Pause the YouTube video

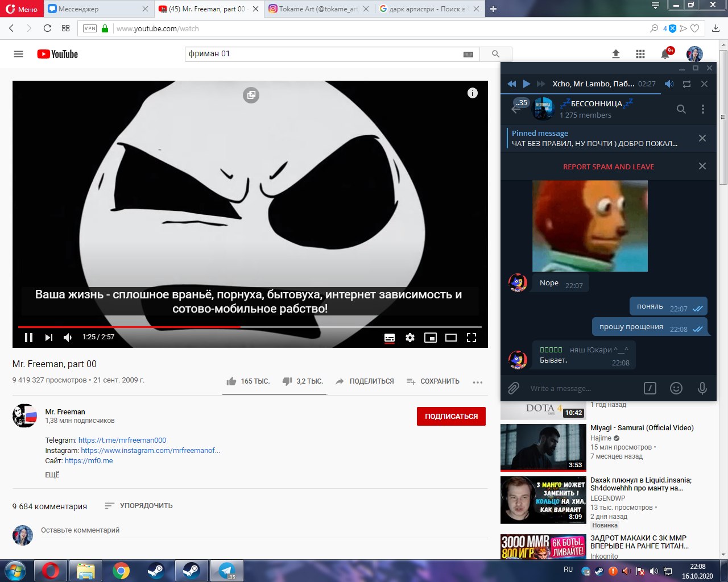[28, 338]
